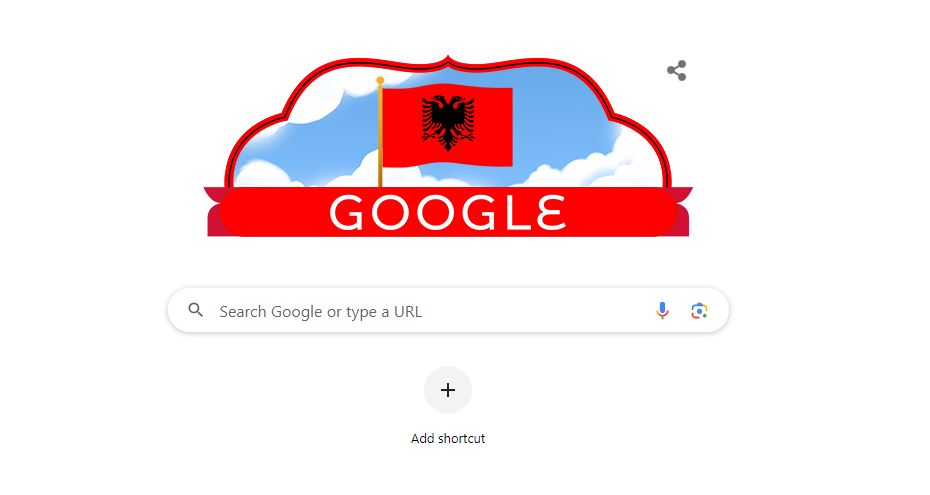Click the magnifying glass search icon
Image resolution: width=930 pixels, height=495 pixels.
coord(196,309)
